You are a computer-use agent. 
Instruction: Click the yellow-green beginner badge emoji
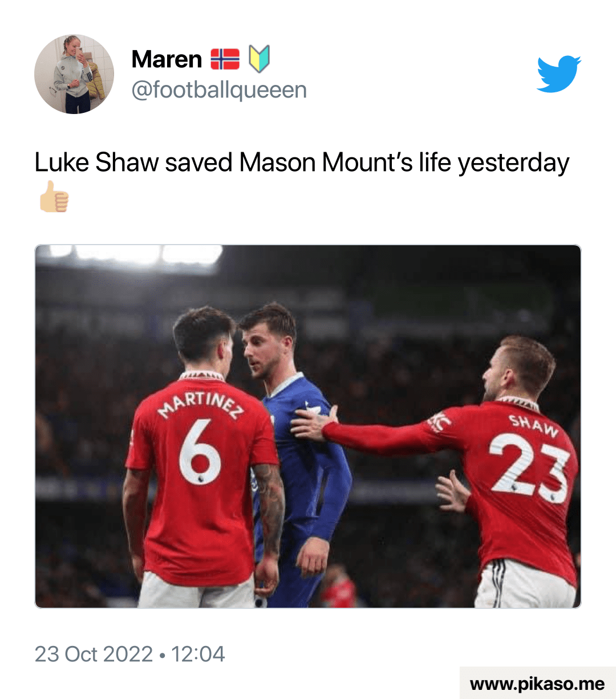tap(260, 59)
